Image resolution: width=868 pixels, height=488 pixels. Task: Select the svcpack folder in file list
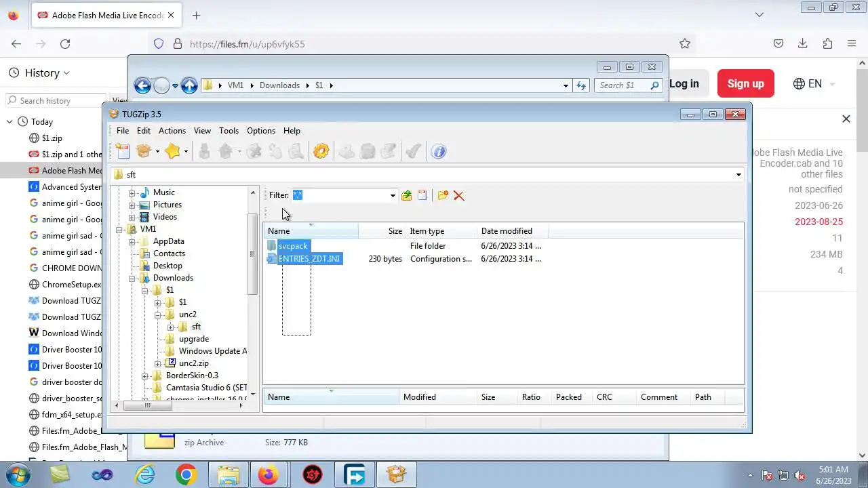click(293, 246)
